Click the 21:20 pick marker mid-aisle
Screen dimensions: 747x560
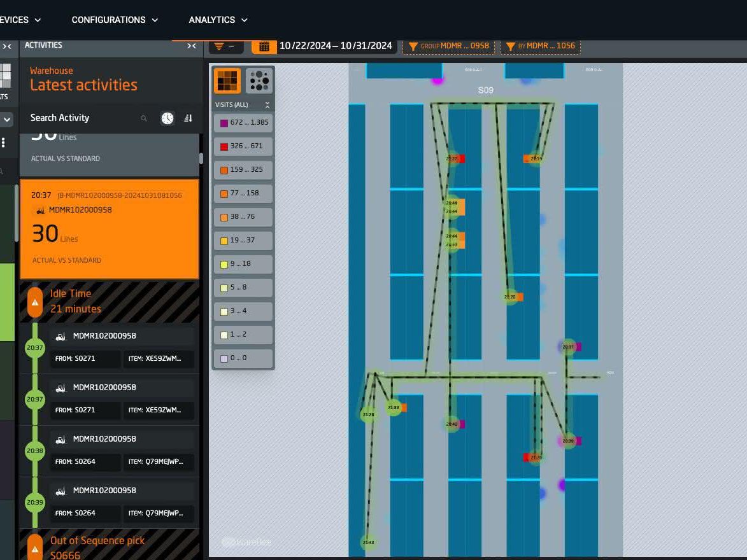(x=509, y=297)
